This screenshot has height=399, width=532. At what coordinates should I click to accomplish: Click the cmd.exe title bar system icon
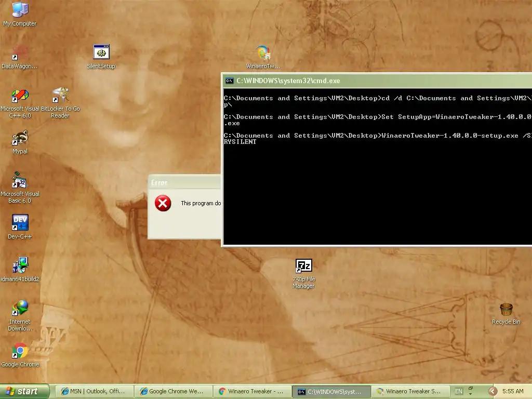pyautogui.click(x=230, y=81)
